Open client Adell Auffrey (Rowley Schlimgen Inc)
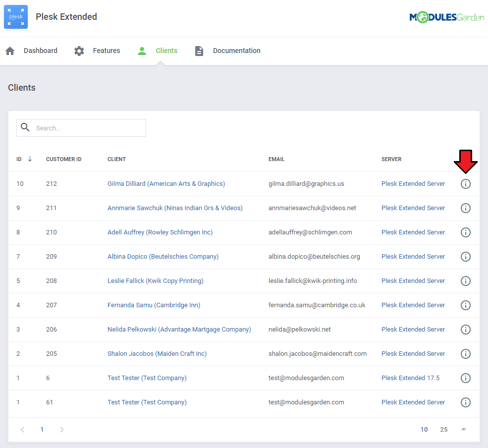488x448 pixels. (x=160, y=232)
